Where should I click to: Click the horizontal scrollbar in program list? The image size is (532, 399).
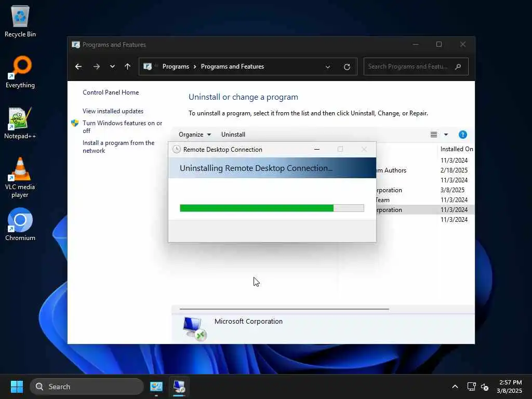click(284, 309)
